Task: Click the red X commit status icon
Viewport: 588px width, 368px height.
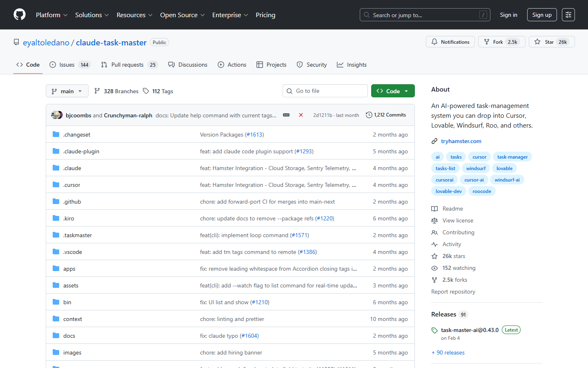Action: (x=301, y=115)
